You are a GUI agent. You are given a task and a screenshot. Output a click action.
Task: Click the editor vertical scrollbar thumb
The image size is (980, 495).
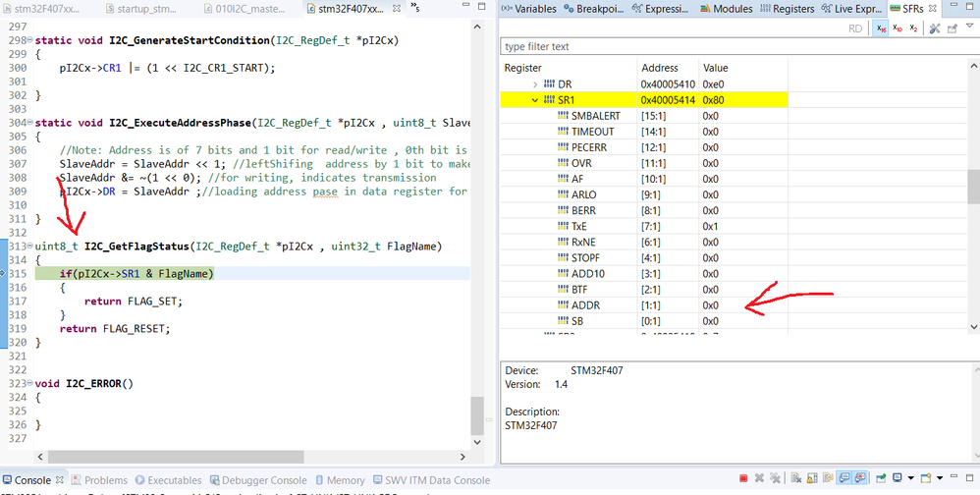[477, 415]
